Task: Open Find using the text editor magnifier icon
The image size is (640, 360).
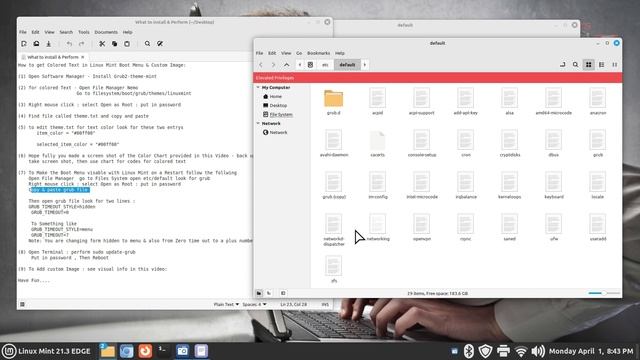Action: pyautogui.click(x=147, y=44)
